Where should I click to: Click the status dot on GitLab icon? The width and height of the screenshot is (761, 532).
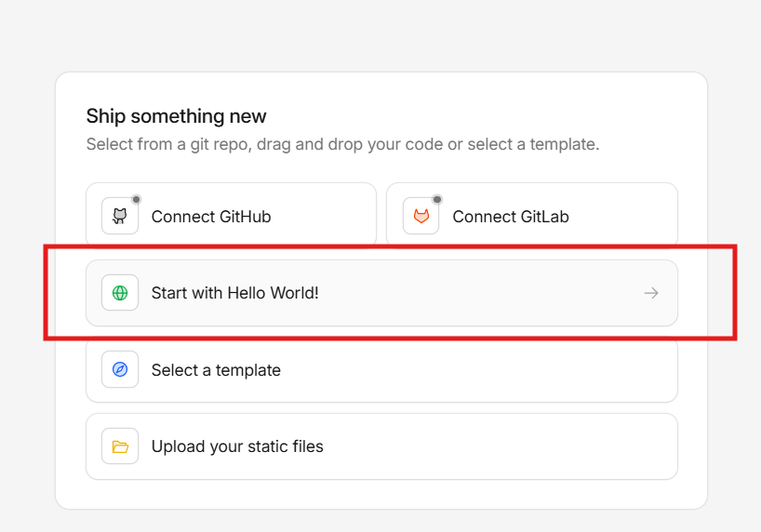pyautogui.click(x=437, y=199)
